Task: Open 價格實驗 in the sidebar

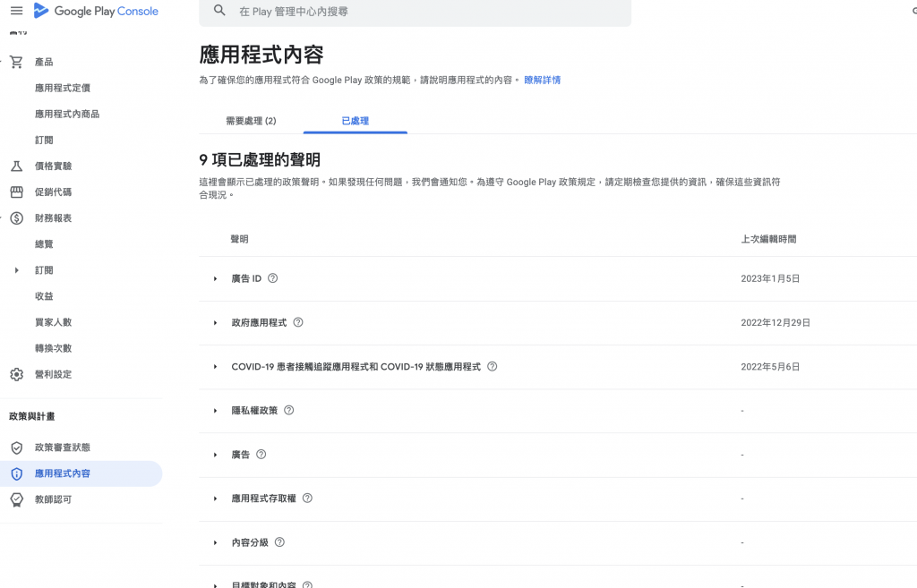Action: click(53, 166)
